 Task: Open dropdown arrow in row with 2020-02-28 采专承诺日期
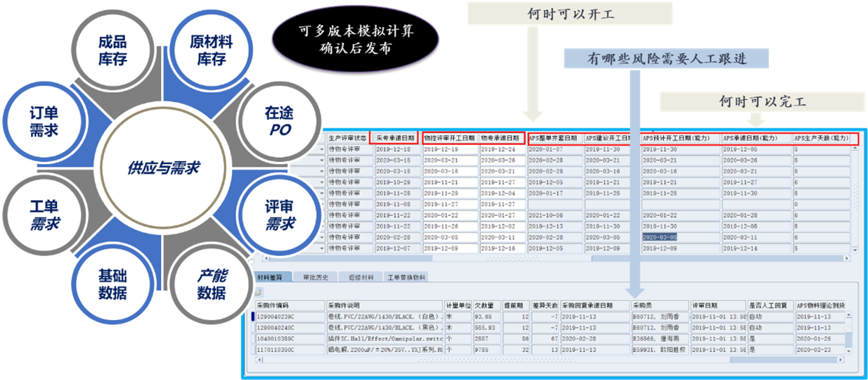tap(323, 237)
